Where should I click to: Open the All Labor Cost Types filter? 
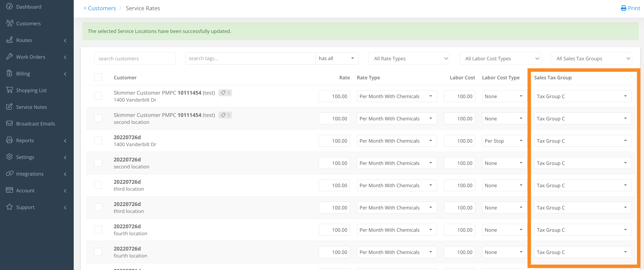tap(500, 58)
